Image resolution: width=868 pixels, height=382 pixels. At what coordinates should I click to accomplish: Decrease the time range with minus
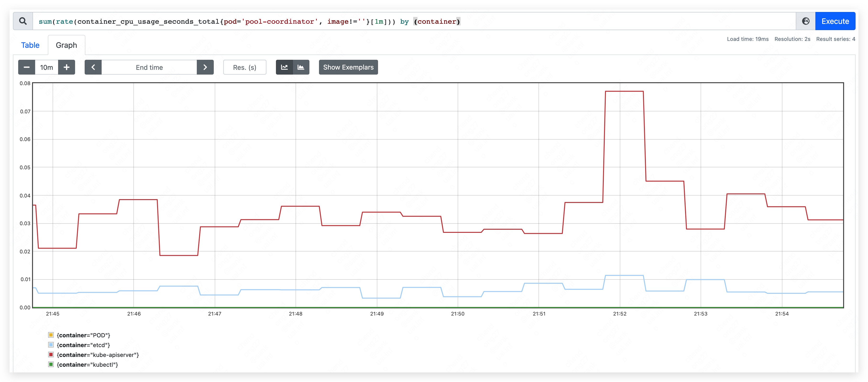point(27,67)
